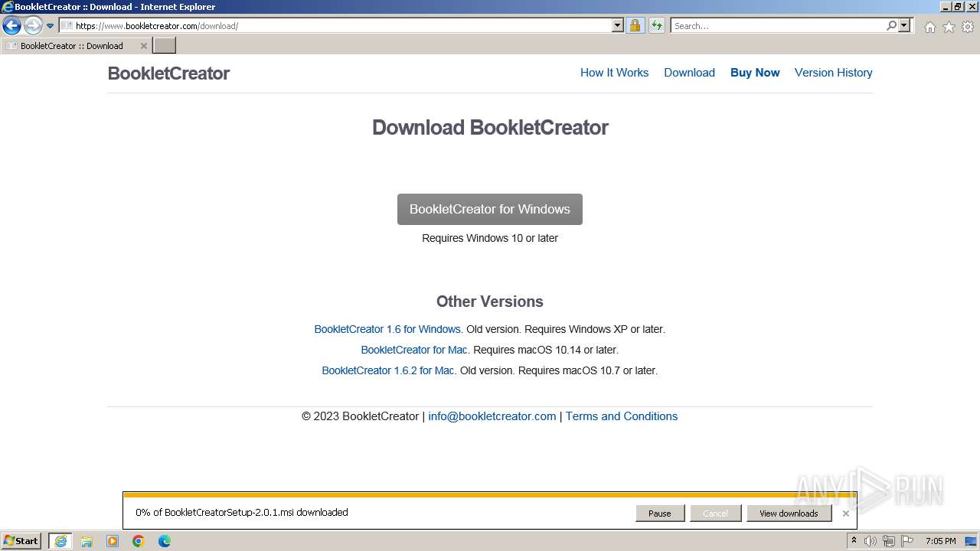Image resolution: width=980 pixels, height=551 pixels.
Task: Open the Download nav link
Action: coord(689,73)
